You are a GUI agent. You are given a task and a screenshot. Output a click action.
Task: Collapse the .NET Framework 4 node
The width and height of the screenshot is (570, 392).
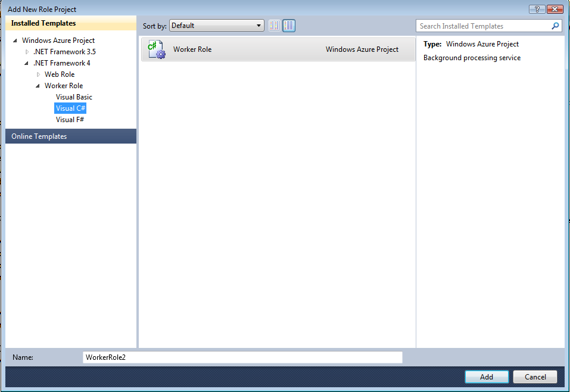pyautogui.click(x=27, y=63)
